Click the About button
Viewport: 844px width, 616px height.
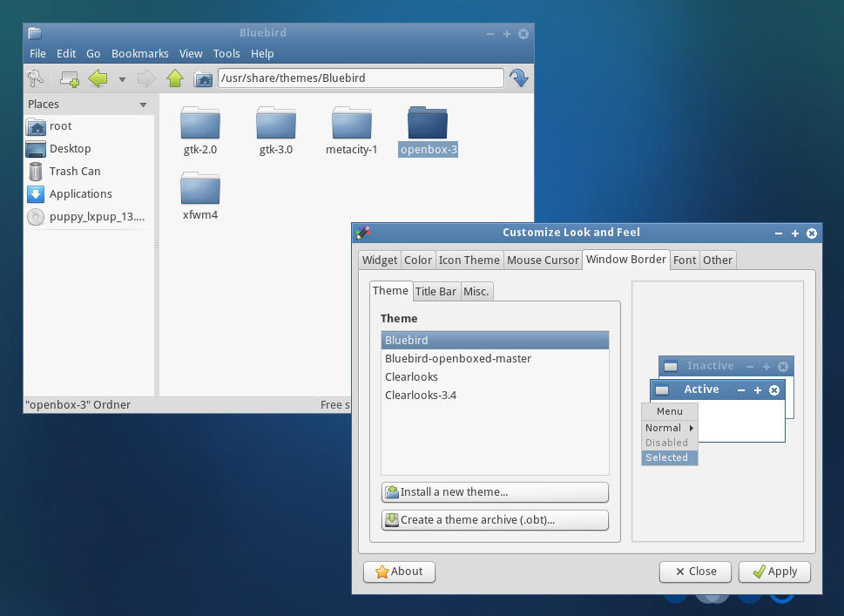point(399,572)
